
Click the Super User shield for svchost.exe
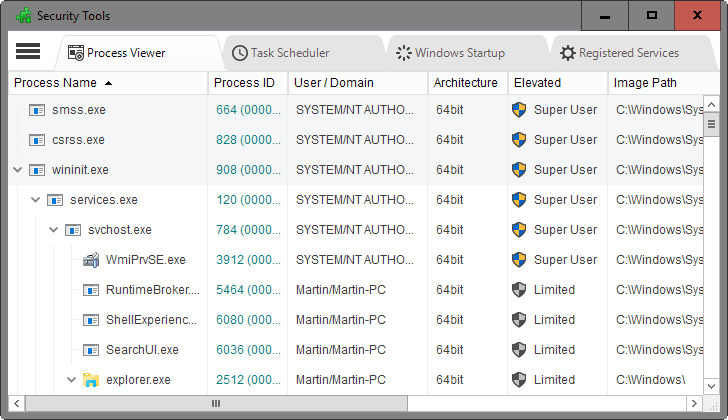(519, 230)
